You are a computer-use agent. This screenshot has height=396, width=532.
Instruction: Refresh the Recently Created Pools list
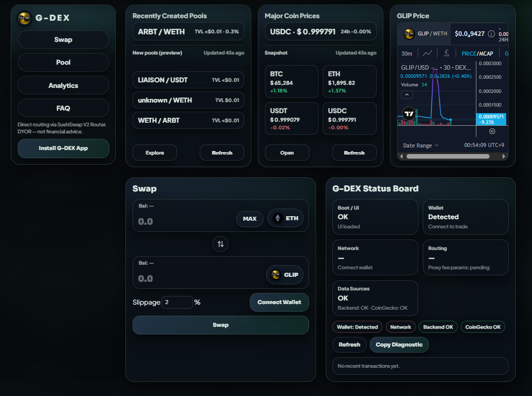click(222, 153)
